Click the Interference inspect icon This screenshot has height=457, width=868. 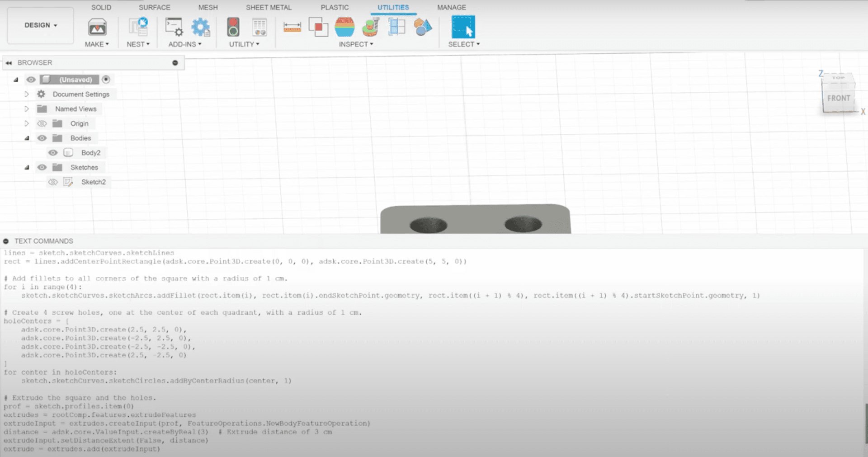click(x=318, y=27)
